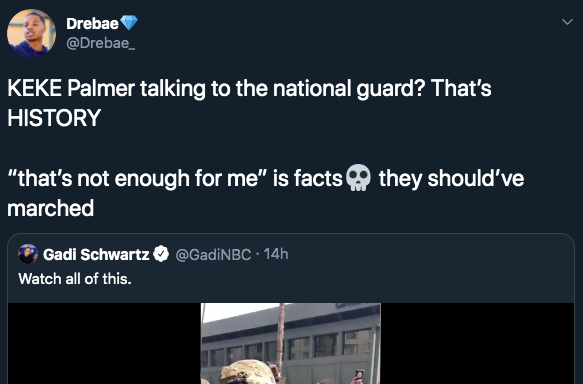583x384 pixels.
Task: Click the blue diamond emoji beside Drebae
Action: coord(129,23)
